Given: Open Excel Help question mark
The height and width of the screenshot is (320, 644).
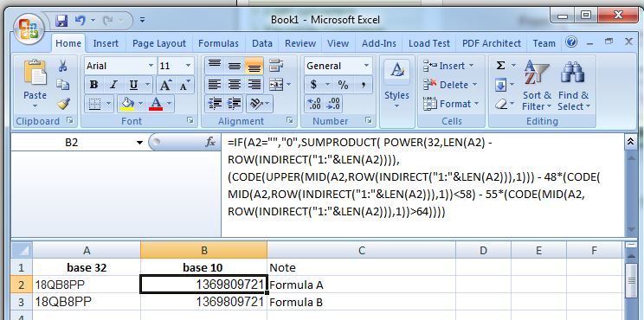Looking at the screenshot, I should coord(571,42).
